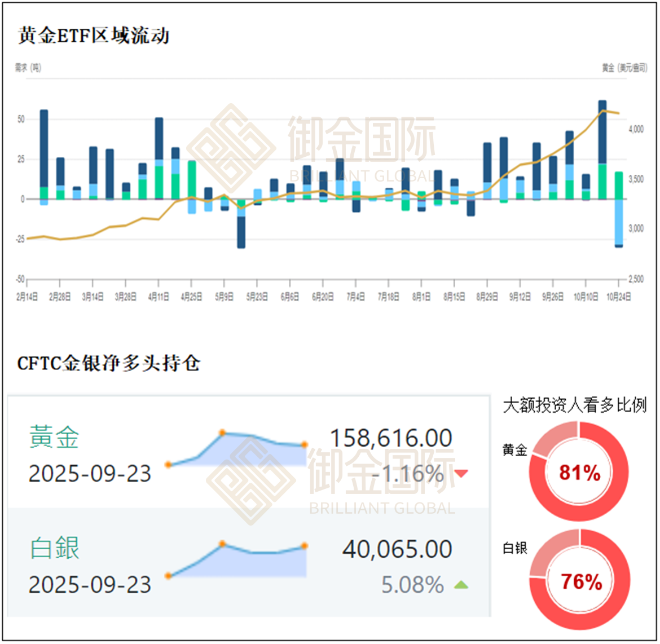The width and height of the screenshot is (660, 644).
Task: Open the green 黄金 label in the CFTC table
Action: pyautogui.click(x=54, y=438)
